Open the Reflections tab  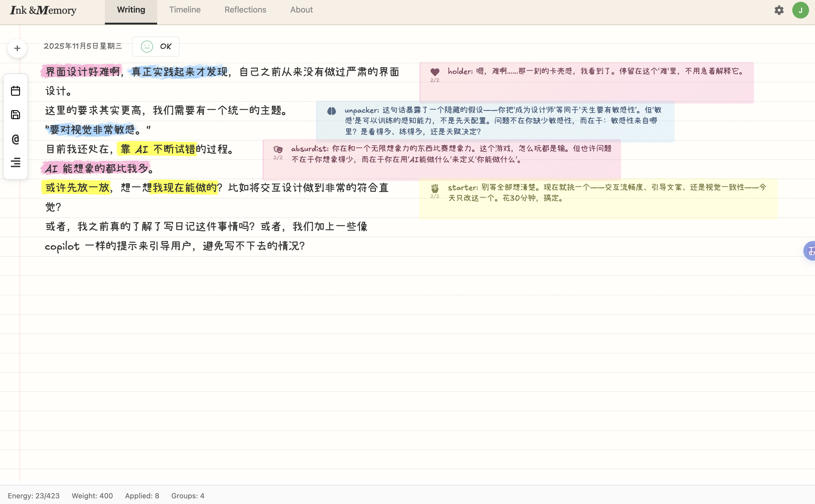pos(245,10)
